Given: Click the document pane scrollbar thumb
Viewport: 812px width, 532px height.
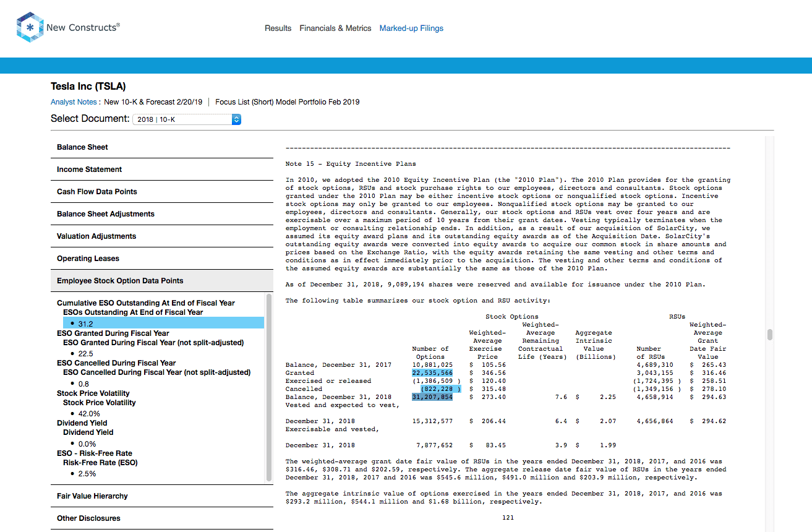Looking at the screenshot, I should tap(770, 335).
